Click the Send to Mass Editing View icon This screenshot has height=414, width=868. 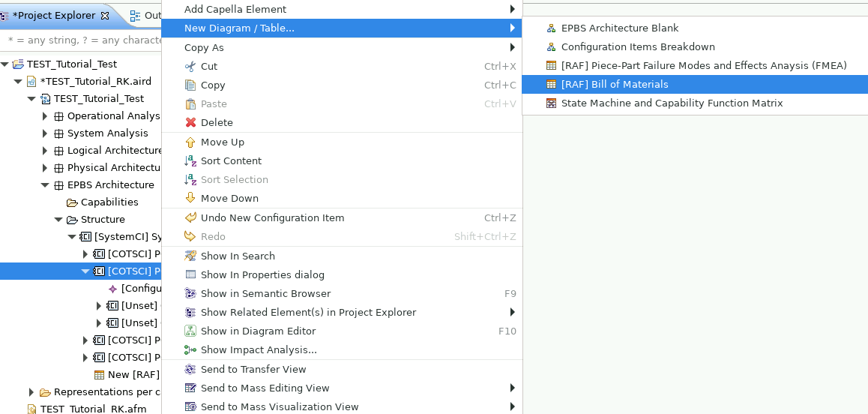coord(190,388)
